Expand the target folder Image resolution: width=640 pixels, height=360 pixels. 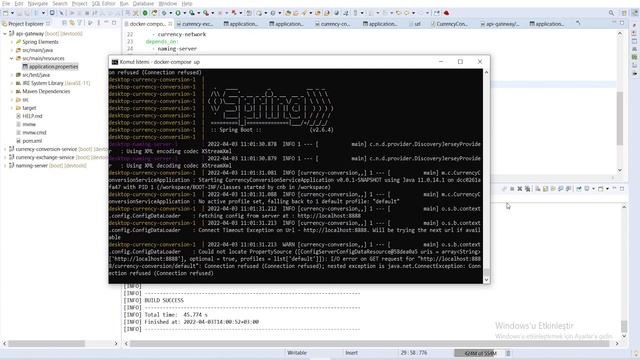(x=12, y=108)
